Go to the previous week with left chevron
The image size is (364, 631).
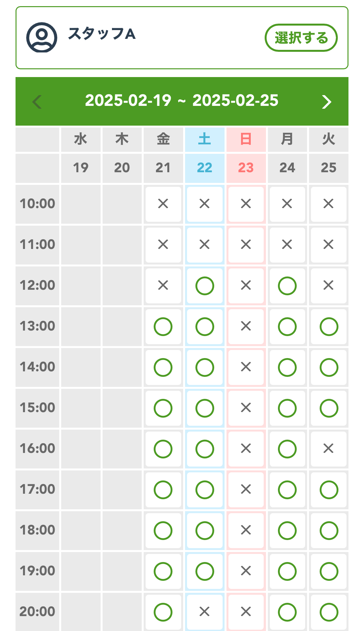coord(37,102)
